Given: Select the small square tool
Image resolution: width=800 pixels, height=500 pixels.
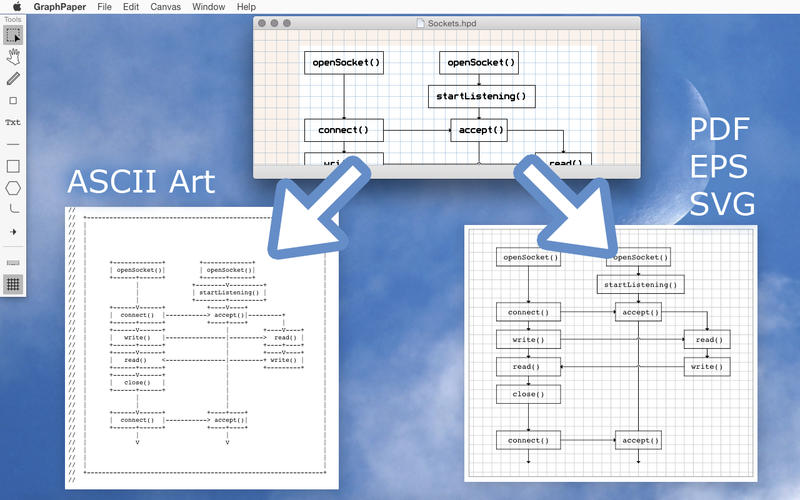Looking at the screenshot, I should (x=13, y=101).
